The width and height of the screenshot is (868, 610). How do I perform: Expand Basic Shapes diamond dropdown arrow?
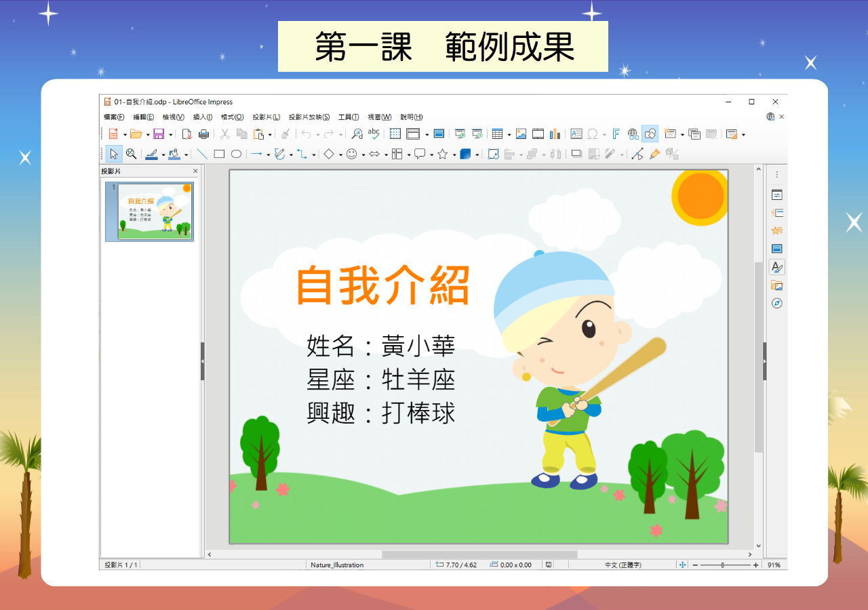coord(340,155)
